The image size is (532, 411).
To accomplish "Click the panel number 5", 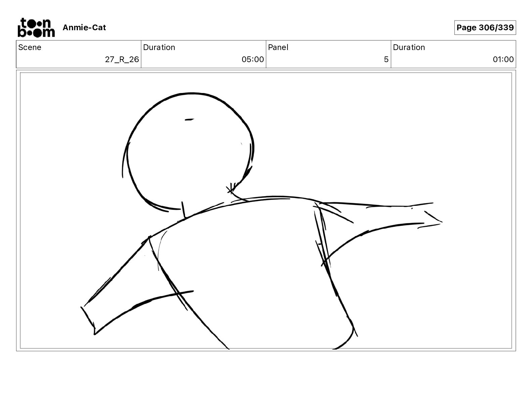I will (386, 59).
